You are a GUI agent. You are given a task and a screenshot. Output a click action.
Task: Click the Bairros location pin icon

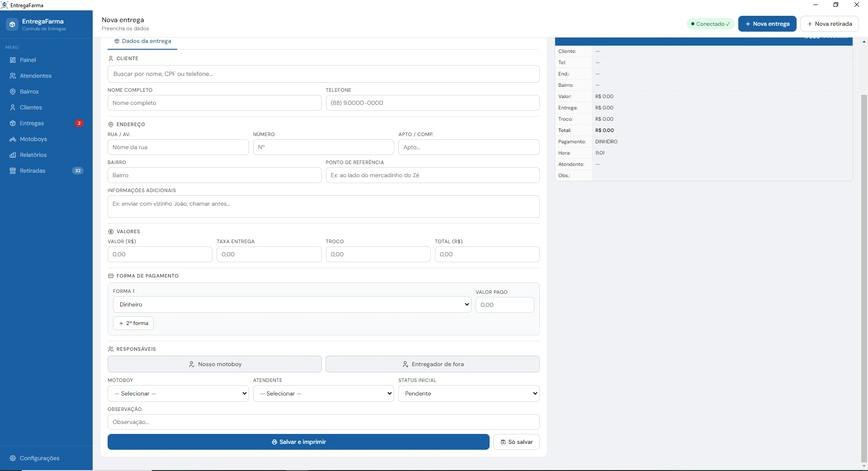pyautogui.click(x=13, y=92)
